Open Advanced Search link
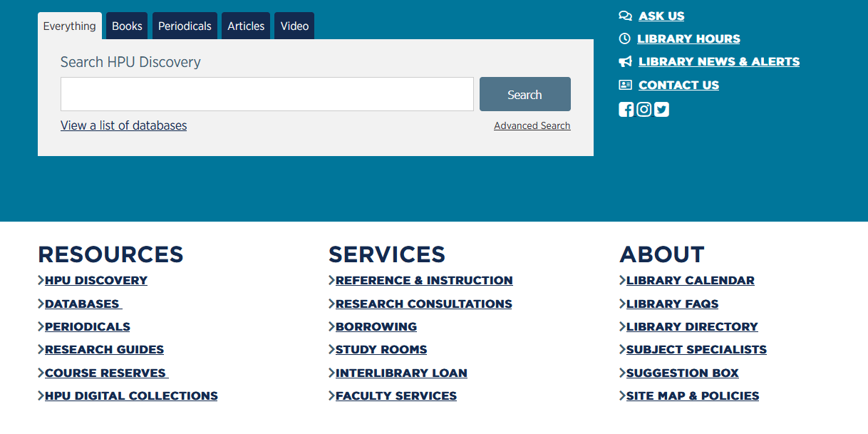 [x=532, y=125]
